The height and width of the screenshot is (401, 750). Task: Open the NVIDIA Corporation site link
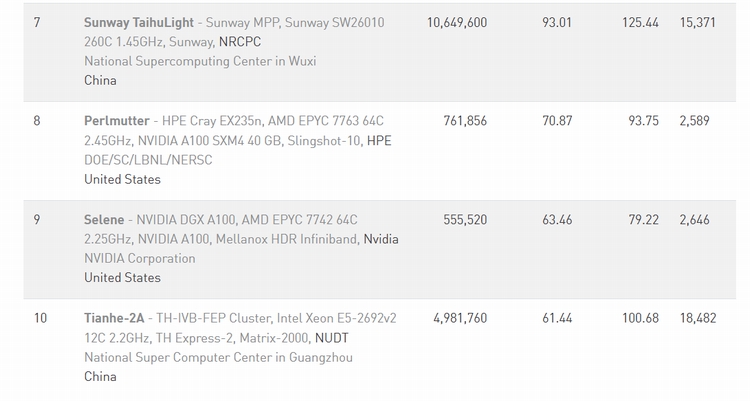pos(140,258)
